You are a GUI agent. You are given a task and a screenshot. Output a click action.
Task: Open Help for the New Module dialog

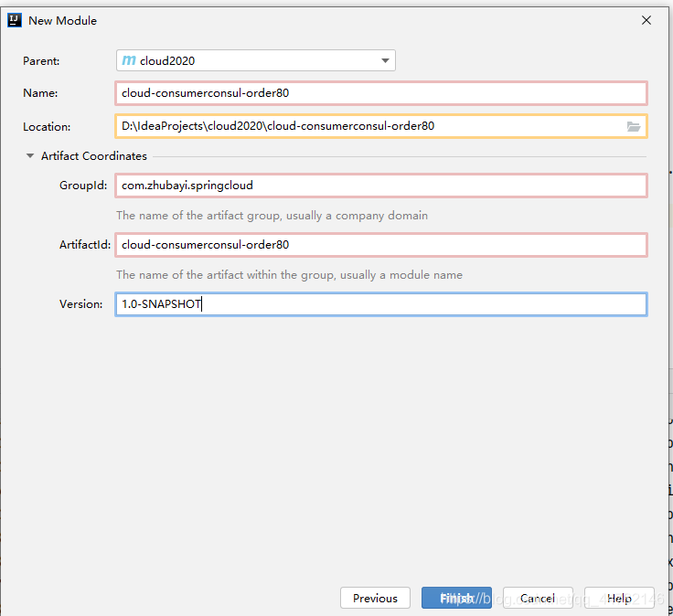point(619,598)
